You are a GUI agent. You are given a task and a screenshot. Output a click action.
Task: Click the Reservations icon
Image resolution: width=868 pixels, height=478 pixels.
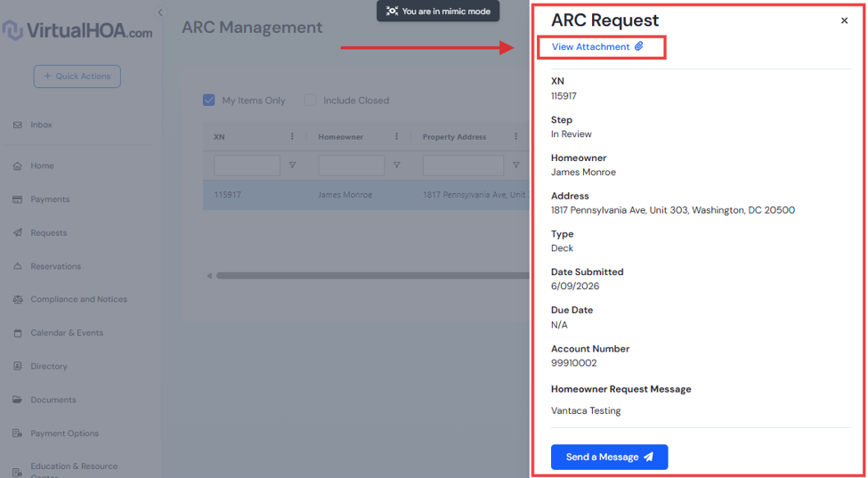click(x=17, y=266)
